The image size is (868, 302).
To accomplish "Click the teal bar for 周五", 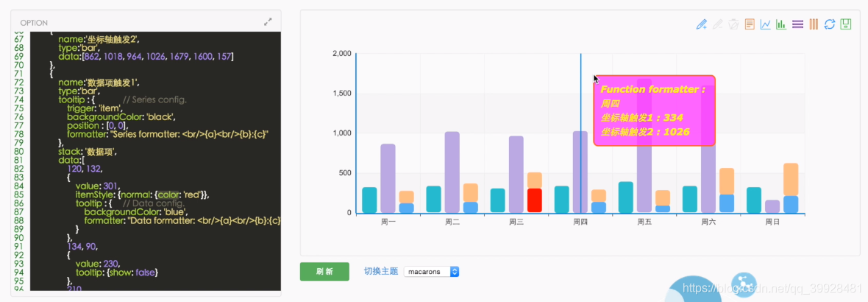I will point(625,197).
